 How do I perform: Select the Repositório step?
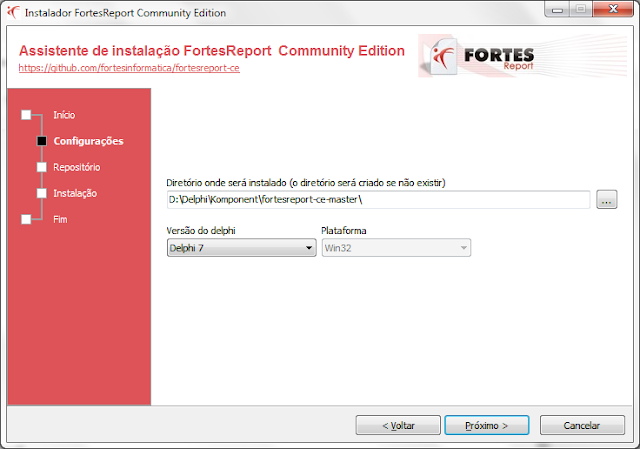[77, 167]
